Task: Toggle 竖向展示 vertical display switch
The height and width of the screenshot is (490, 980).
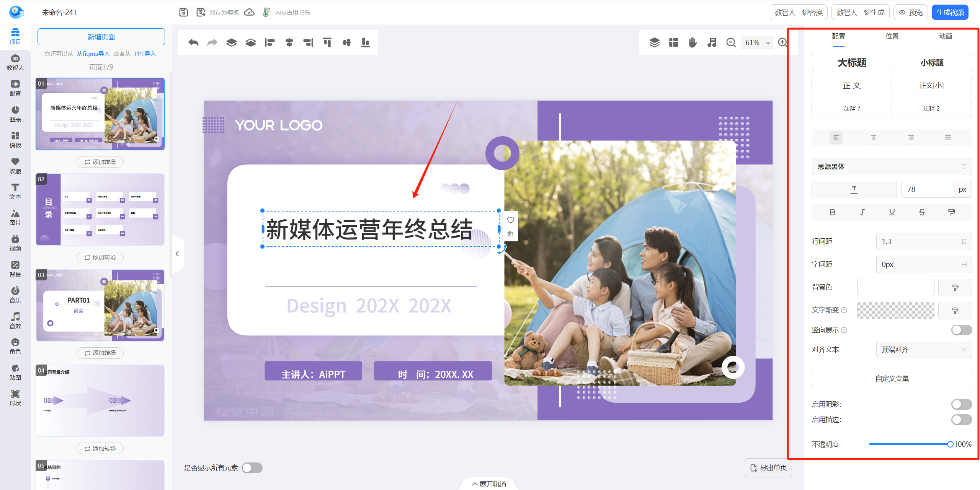Action: [x=961, y=330]
